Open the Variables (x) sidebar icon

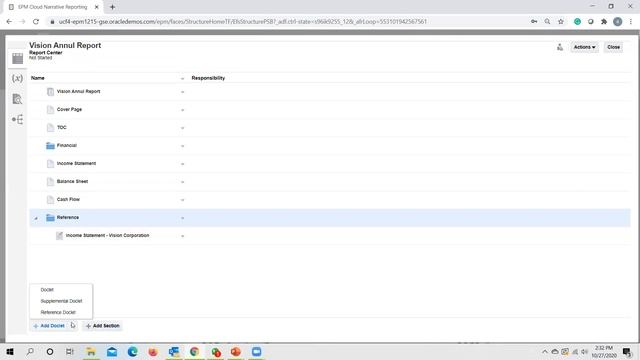[x=17, y=78]
